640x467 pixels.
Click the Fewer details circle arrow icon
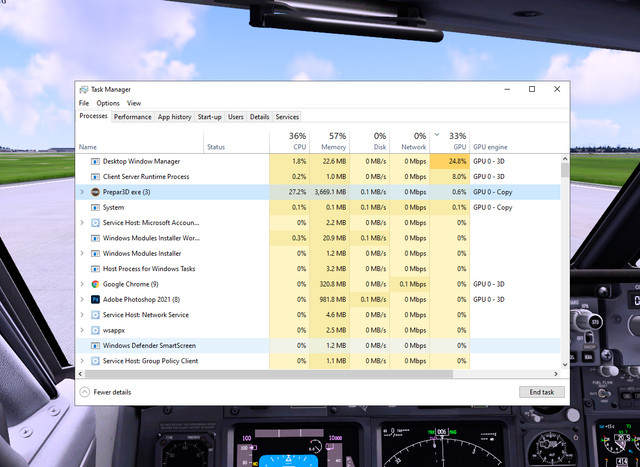84,392
